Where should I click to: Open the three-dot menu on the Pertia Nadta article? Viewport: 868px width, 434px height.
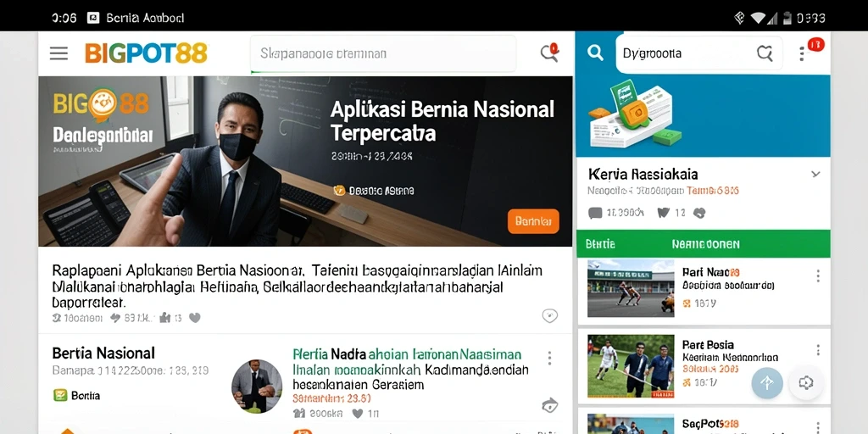pyautogui.click(x=549, y=358)
